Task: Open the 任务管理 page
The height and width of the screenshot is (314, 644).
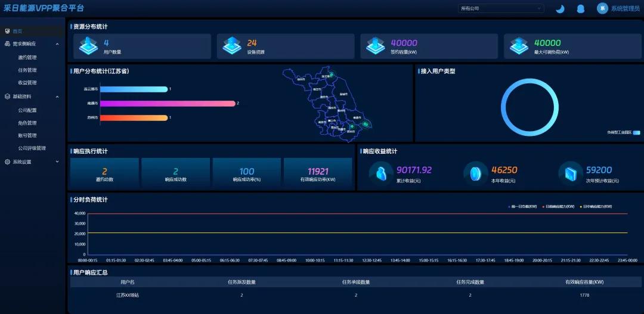Action: click(27, 70)
